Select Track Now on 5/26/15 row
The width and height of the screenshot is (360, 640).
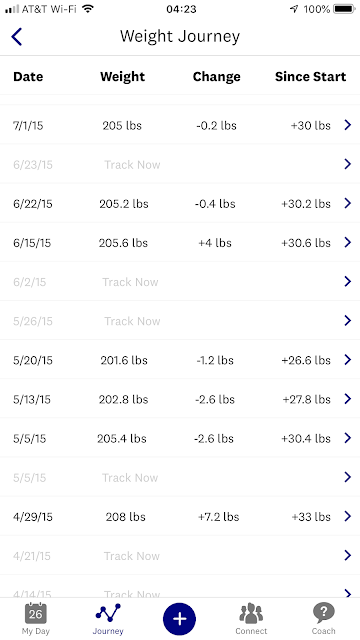(132, 321)
